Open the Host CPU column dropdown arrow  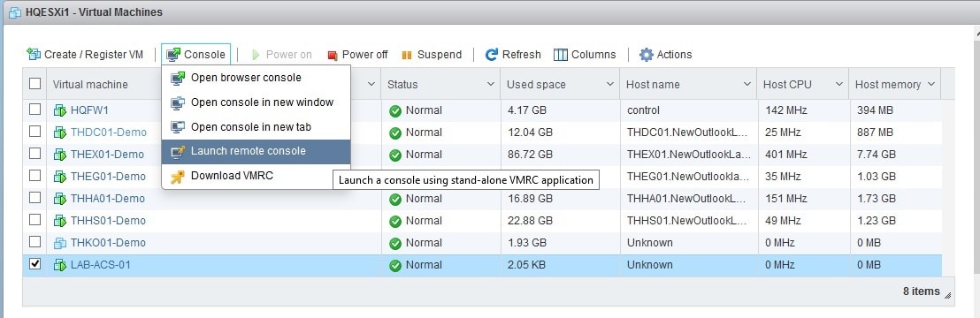[838, 84]
